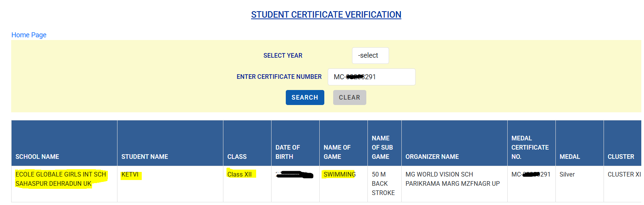Click the DATE OF BIRTH column header
This screenshot has width=644, height=205.
pos(295,143)
